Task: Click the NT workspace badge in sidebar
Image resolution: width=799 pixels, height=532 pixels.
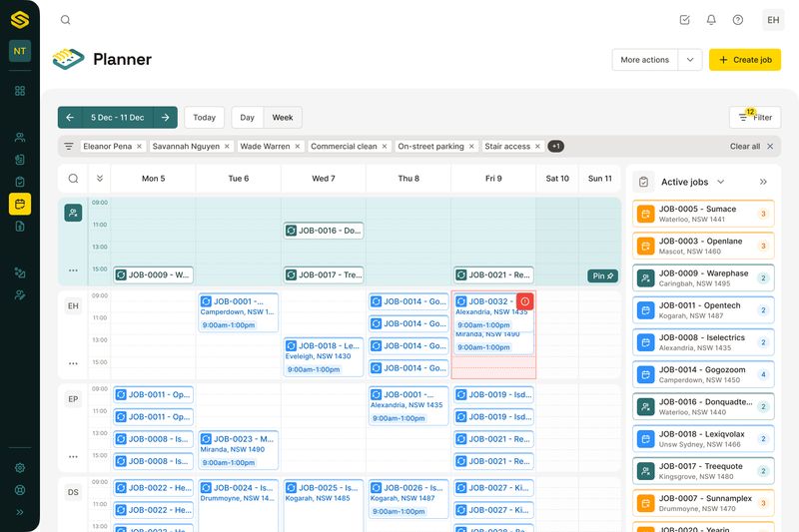Action: [x=20, y=51]
